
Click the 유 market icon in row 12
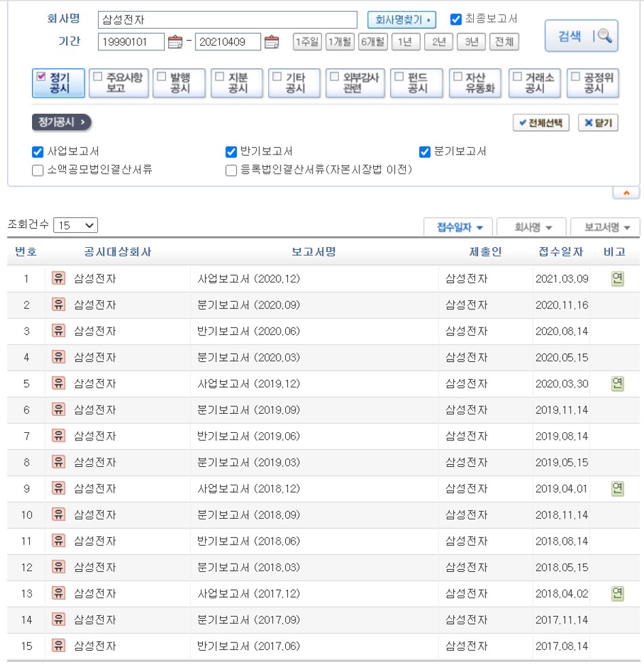coord(59,568)
